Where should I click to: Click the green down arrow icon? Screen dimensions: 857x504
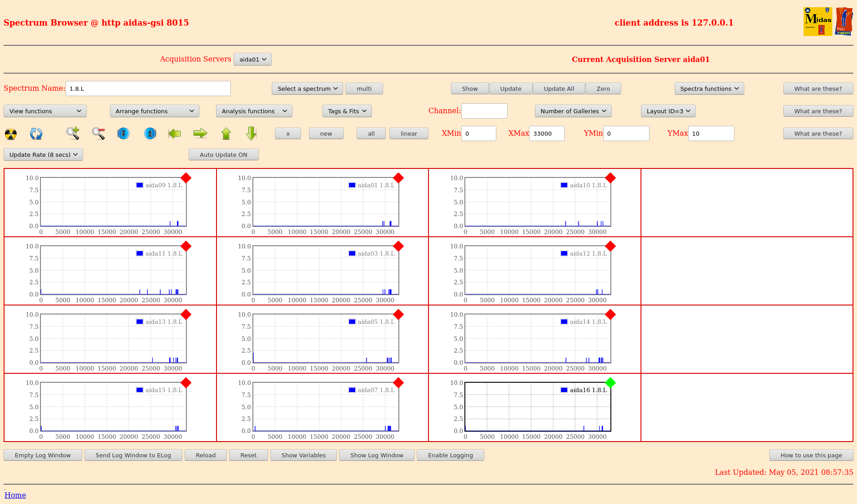tap(252, 133)
